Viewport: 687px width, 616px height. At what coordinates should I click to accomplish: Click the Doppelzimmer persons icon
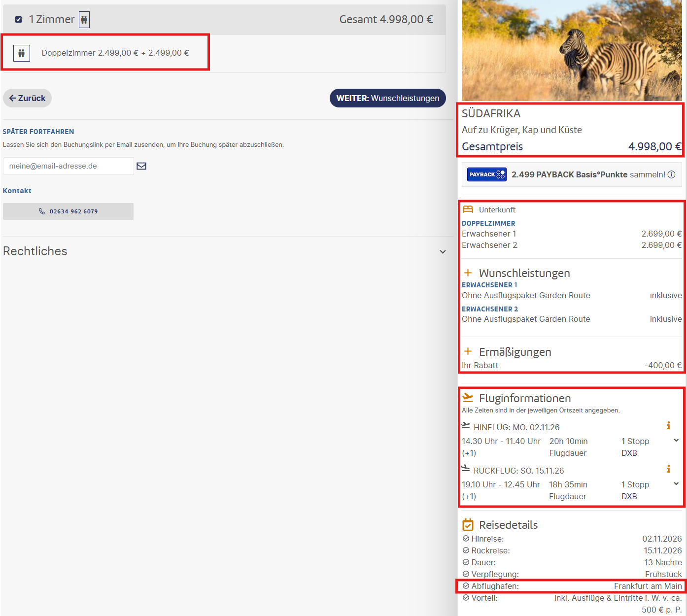[x=22, y=53]
